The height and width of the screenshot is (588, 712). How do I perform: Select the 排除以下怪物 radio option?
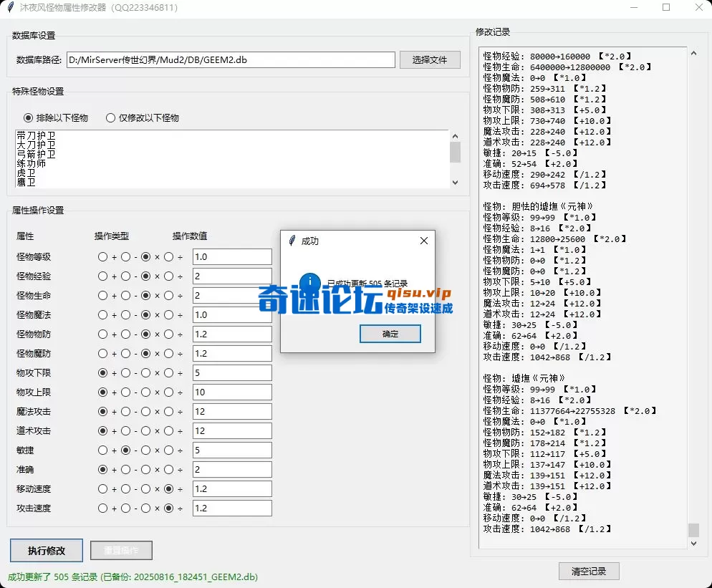27,118
